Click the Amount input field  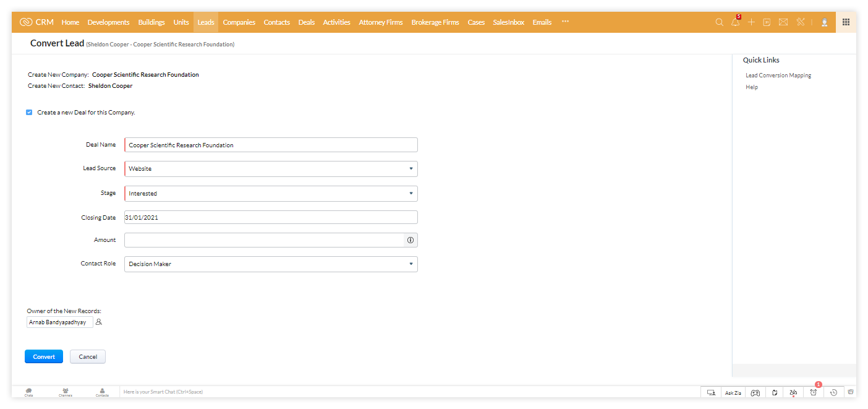tap(264, 240)
